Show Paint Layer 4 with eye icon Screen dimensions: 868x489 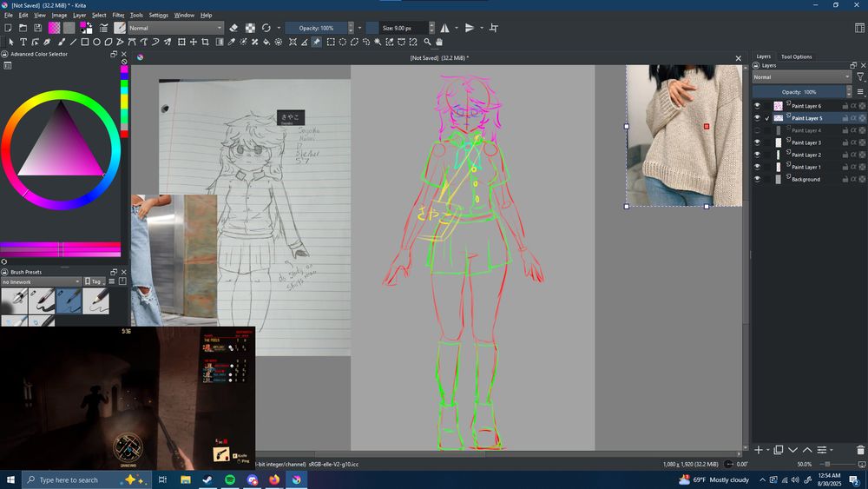tap(757, 130)
